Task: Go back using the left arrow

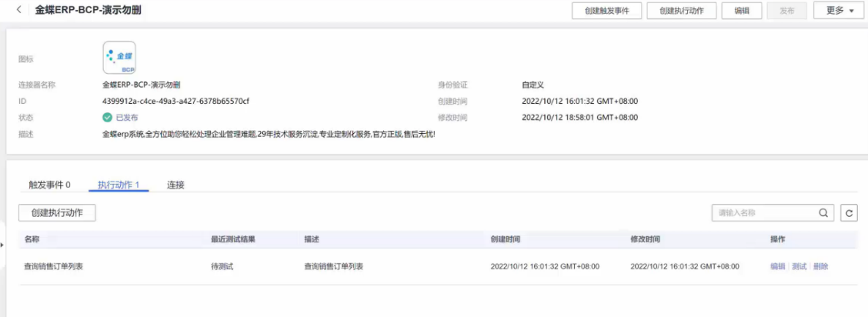Action: tap(19, 10)
